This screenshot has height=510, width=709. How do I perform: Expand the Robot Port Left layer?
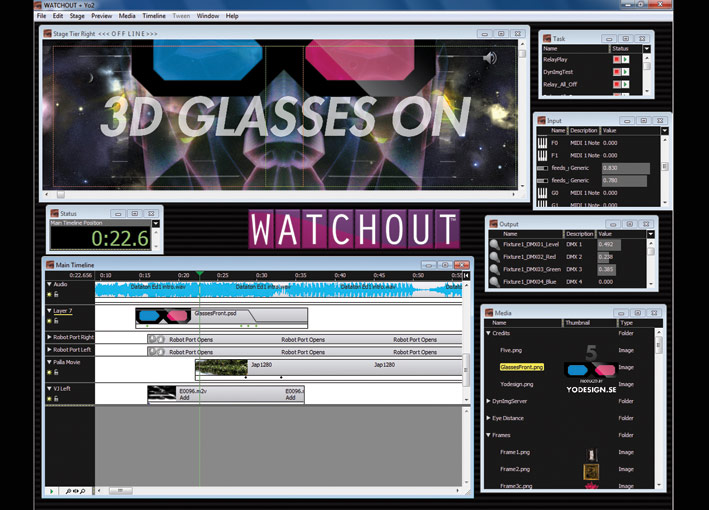tap(49, 349)
